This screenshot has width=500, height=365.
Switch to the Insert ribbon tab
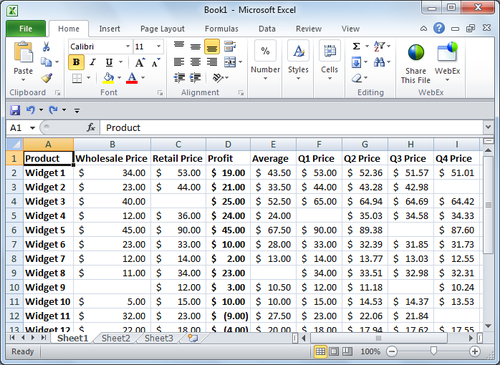coord(110,29)
